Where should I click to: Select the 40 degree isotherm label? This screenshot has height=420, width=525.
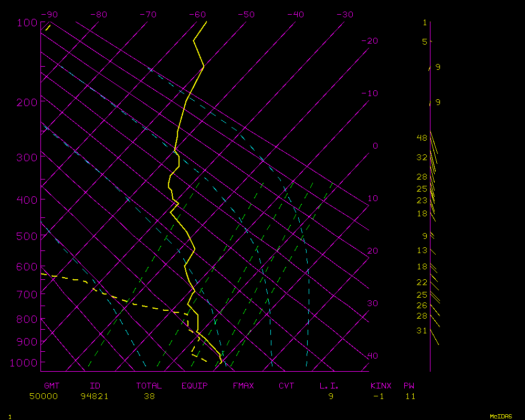(372, 356)
